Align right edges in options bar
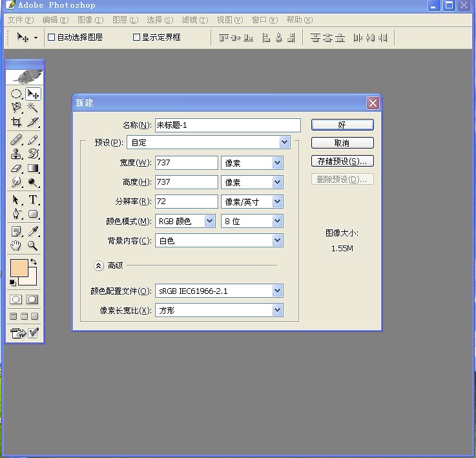Viewport: 476px width, 458px height. (291, 37)
